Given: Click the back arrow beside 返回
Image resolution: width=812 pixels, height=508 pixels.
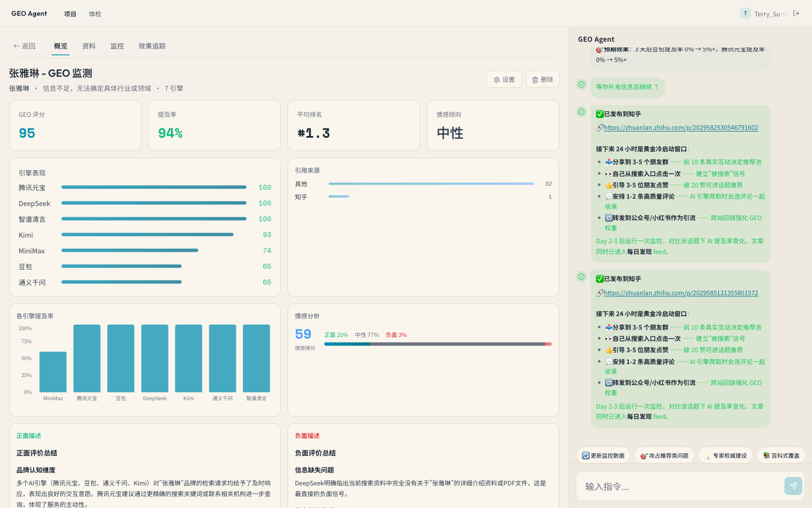Looking at the screenshot, I should coord(17,46).
